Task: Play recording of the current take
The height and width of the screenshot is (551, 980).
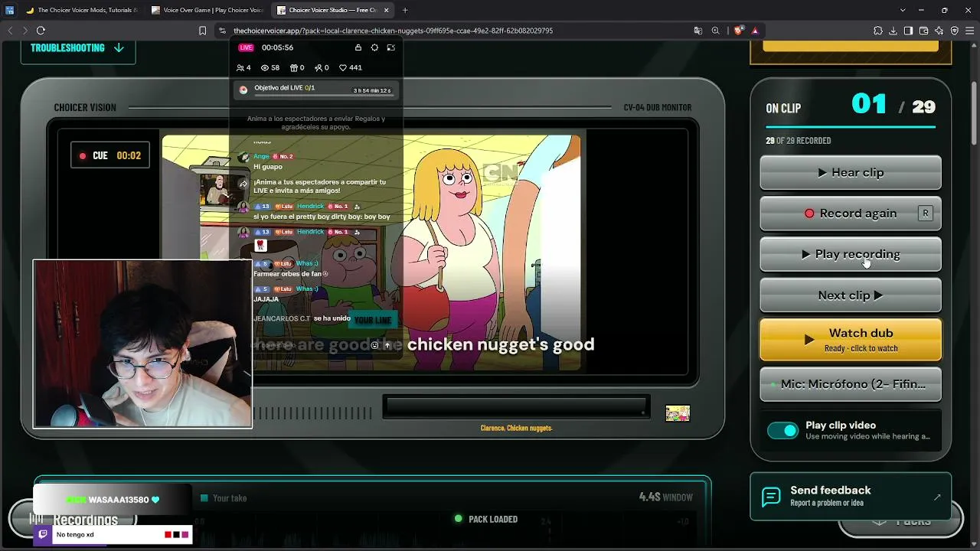Action: (x=851, y=254)
